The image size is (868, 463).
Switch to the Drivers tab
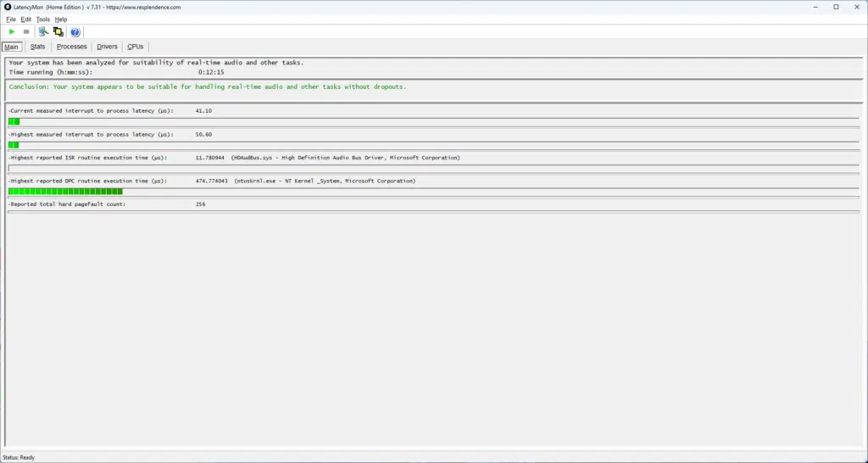click(x=107, y=47)
